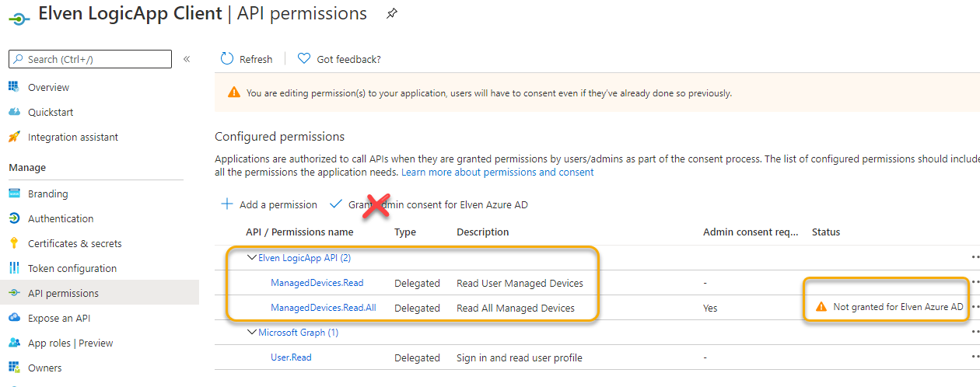980x387 pixels.
Task: Open the Owners page
Action: tap(45, 368)
